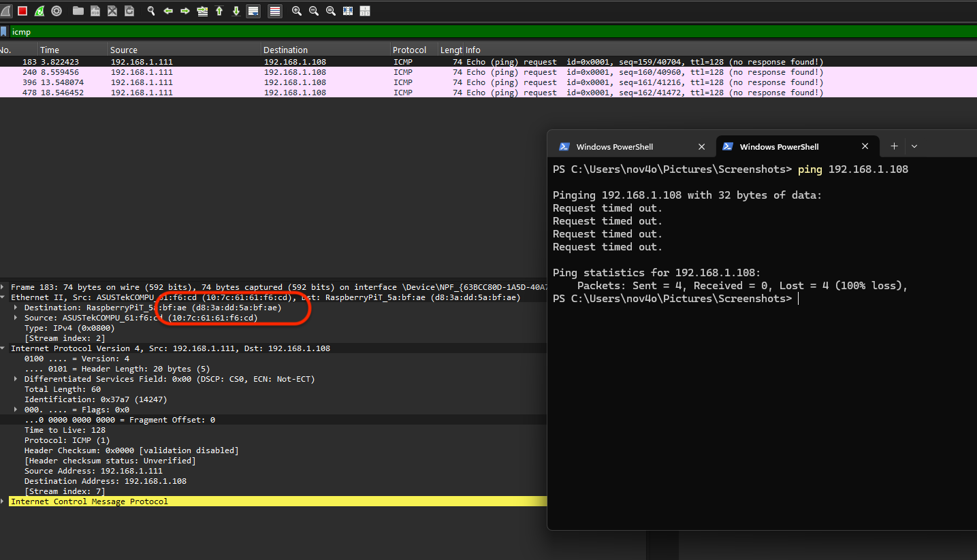Expand the Differentiated Services Field row
Image resolution: width=977 pixels, height=560 pixels.
tap(16, 379)
